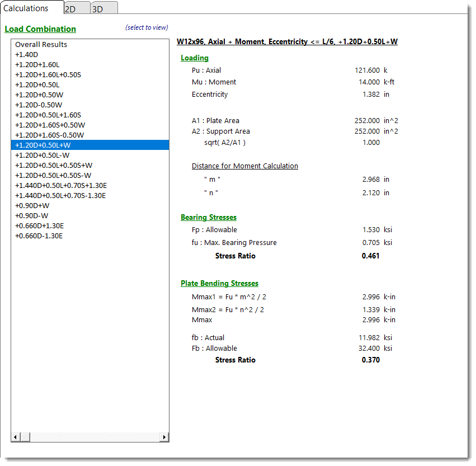
Task: Click the +1.20D+0.50L+1.60S entry
Action: [x=48, y=115]
